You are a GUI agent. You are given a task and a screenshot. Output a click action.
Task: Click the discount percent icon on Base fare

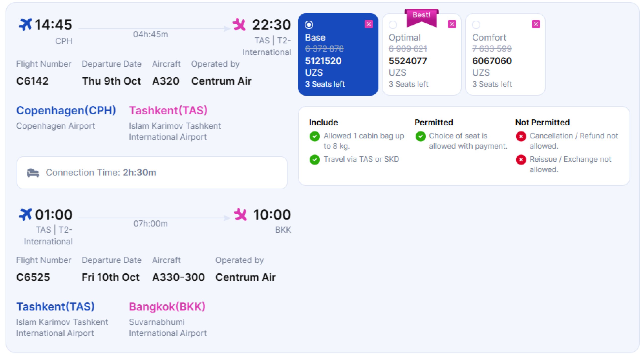(369, 24)
